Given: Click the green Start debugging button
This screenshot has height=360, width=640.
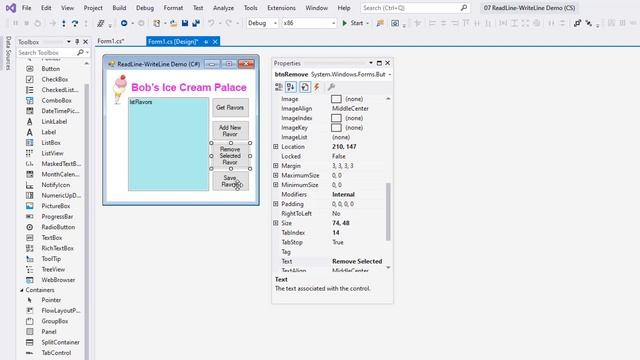Looking at the screenshot, I should click(353, 23).
